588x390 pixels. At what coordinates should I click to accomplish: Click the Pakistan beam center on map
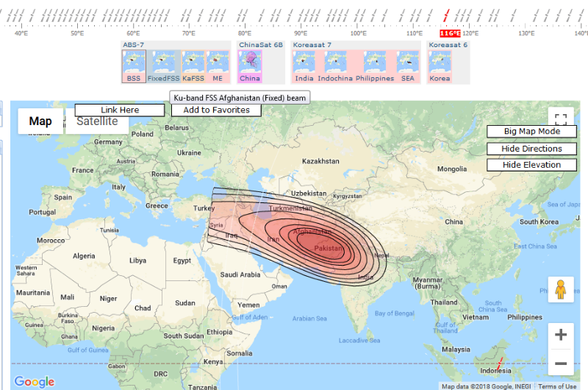click(x=328, y=248)
